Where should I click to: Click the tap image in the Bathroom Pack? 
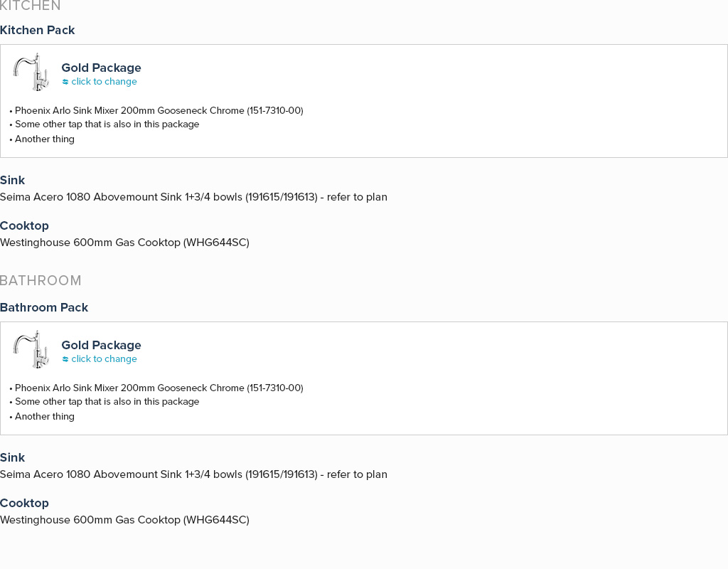coord(31,349)
